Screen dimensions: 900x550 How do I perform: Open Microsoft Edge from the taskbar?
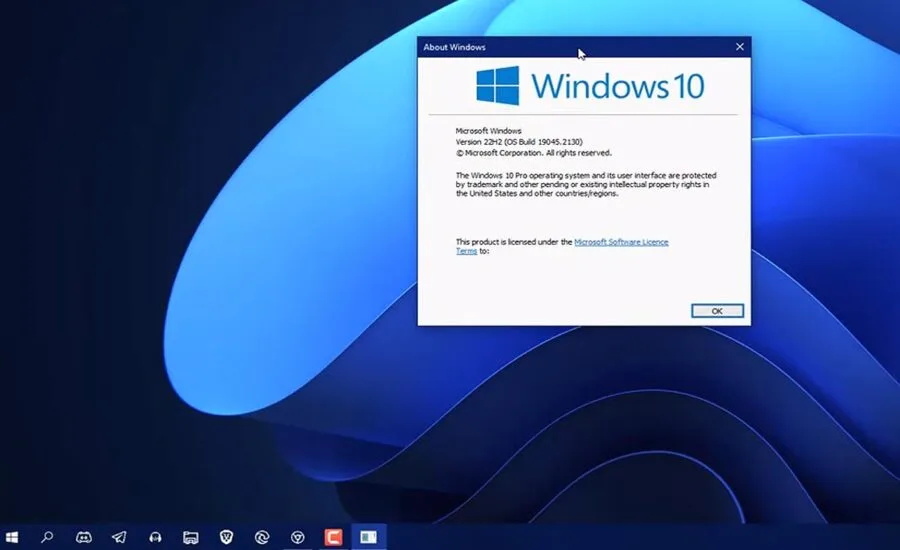pos(262,537)
